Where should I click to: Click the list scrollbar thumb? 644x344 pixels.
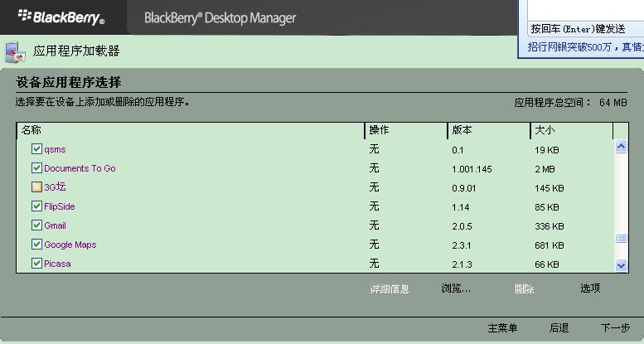[621, 238]
